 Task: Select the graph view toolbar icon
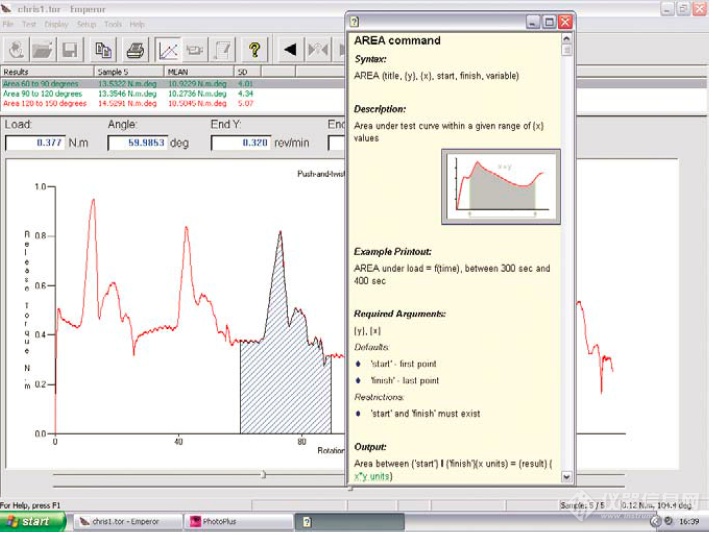(169, 49)
